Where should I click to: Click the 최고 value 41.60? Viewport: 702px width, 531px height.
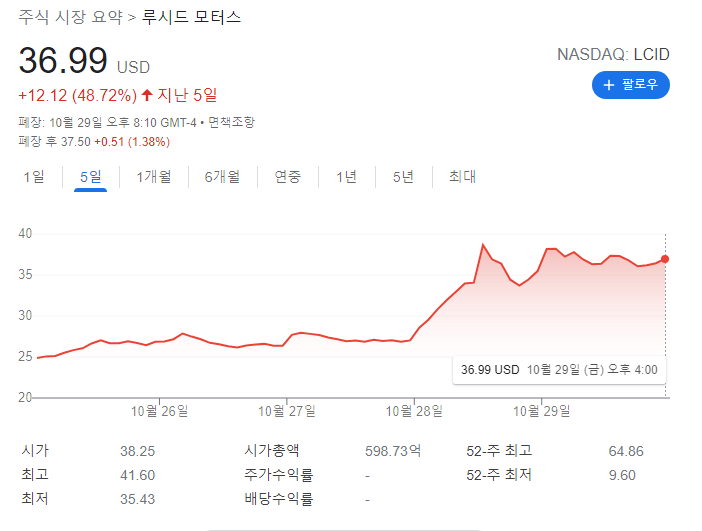(137, 475)
